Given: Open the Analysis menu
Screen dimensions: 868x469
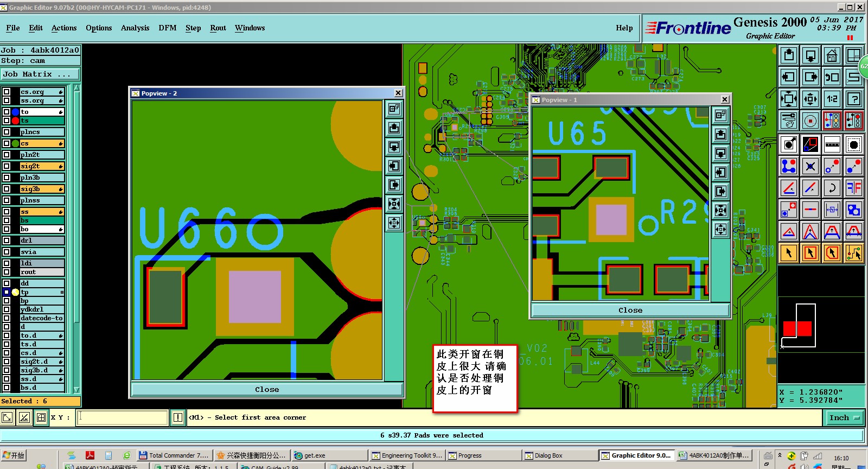Looking at the screenshot, I should [x=135, y=28].
